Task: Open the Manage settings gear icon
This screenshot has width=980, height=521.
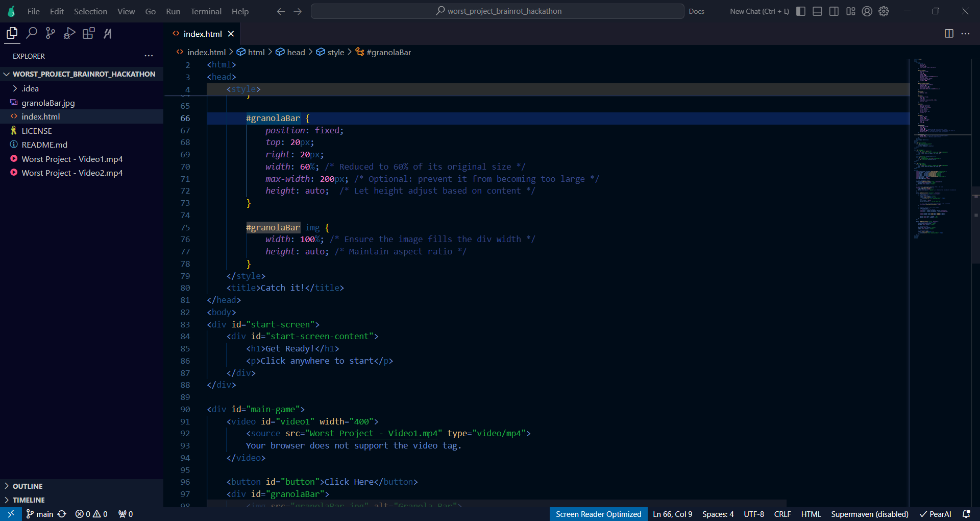Action: [884, 11]
